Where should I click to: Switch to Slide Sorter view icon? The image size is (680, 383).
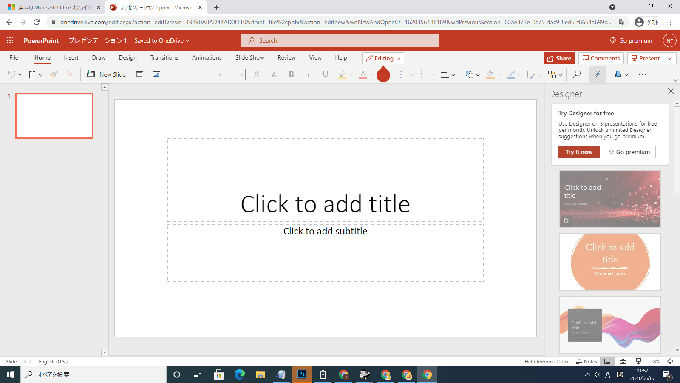point(623,361)
